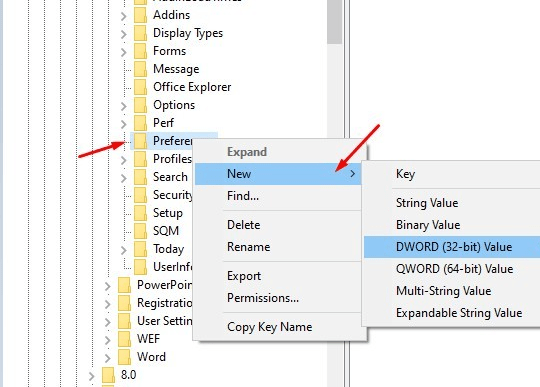
Task: Click the Today folder icon
Action: coord(140,249)
